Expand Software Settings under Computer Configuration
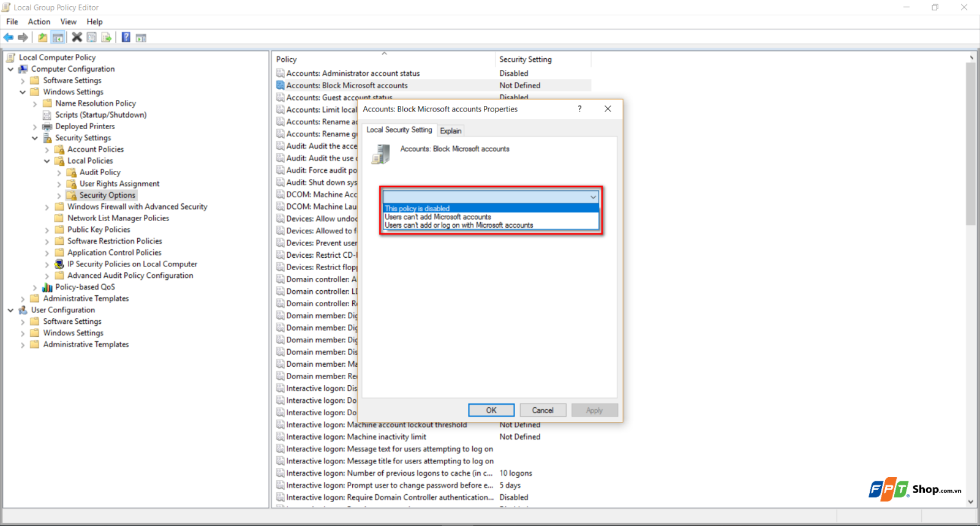This screenshot has height=526, width=980. [x=23, y=81]
